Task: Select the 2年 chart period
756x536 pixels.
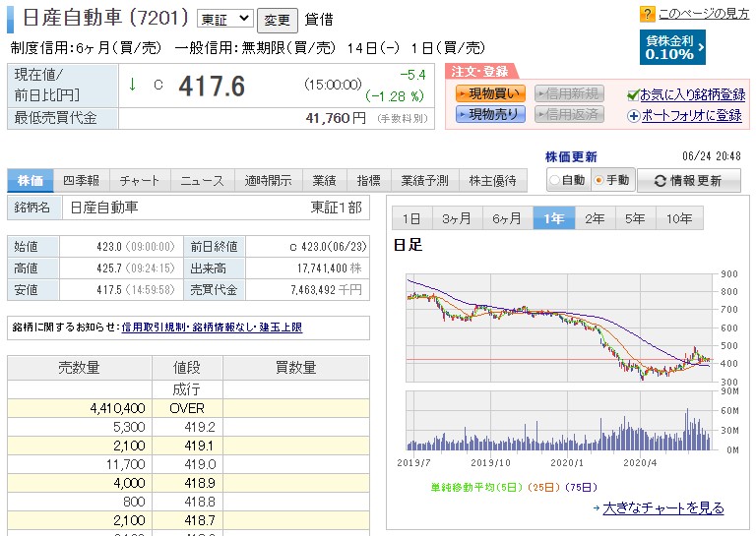Action: (595, 218)
